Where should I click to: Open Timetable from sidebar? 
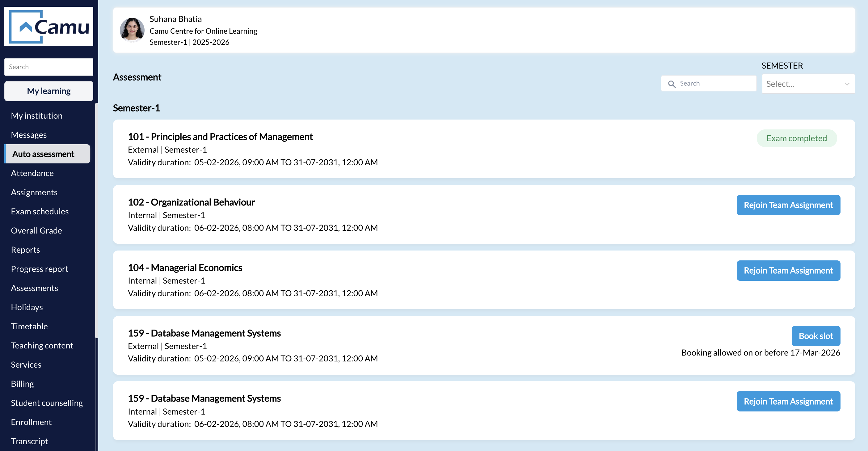point(29,326)
